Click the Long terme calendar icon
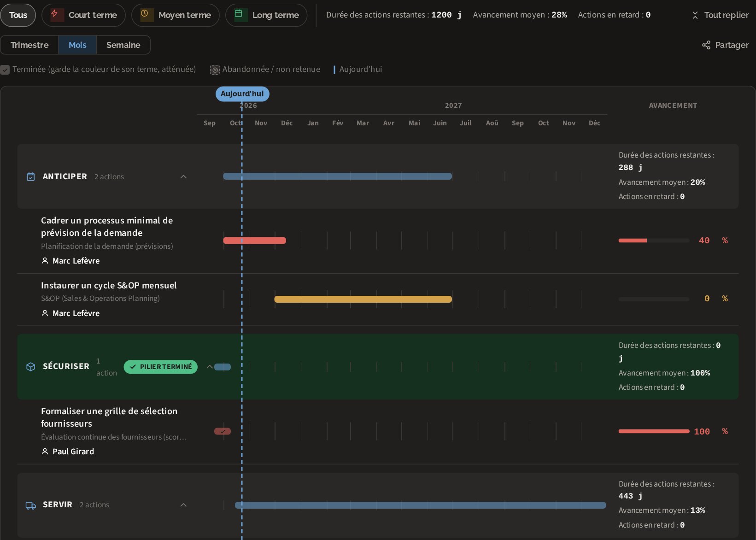Image resolution: width=756 pixels, height=540 pixels. click(239, 14)
